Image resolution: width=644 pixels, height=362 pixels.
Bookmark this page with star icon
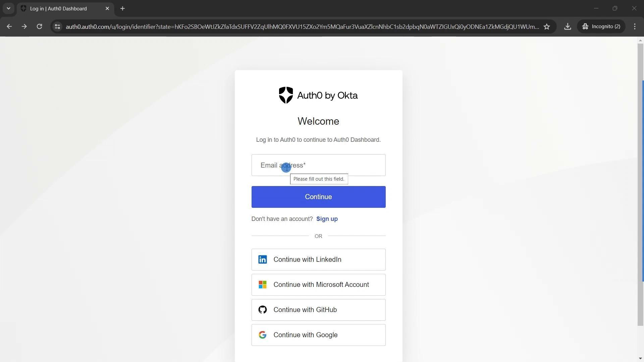[x=547, y=27]
